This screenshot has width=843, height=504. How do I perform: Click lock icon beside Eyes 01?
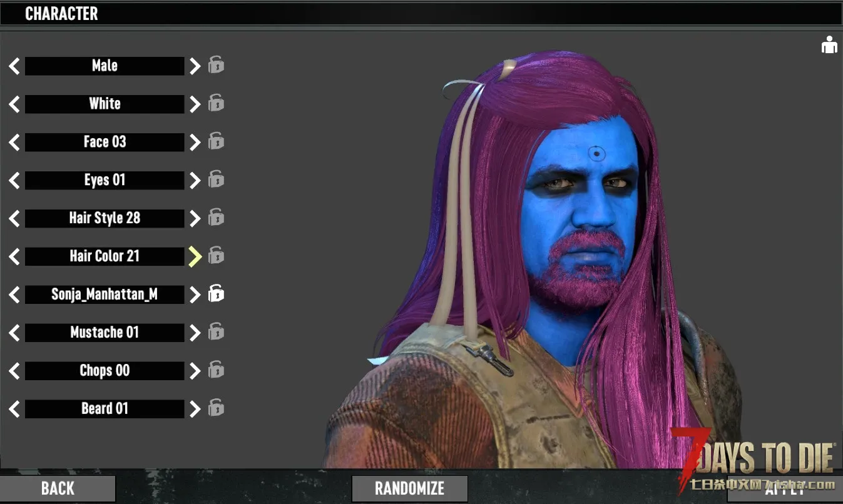(x=216, y=179)
